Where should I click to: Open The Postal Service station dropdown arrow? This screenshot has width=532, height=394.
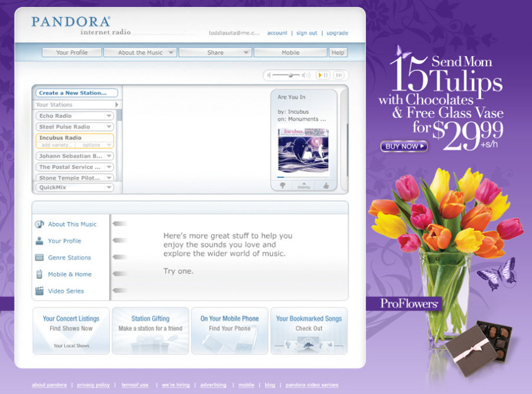tap(109, 167)
